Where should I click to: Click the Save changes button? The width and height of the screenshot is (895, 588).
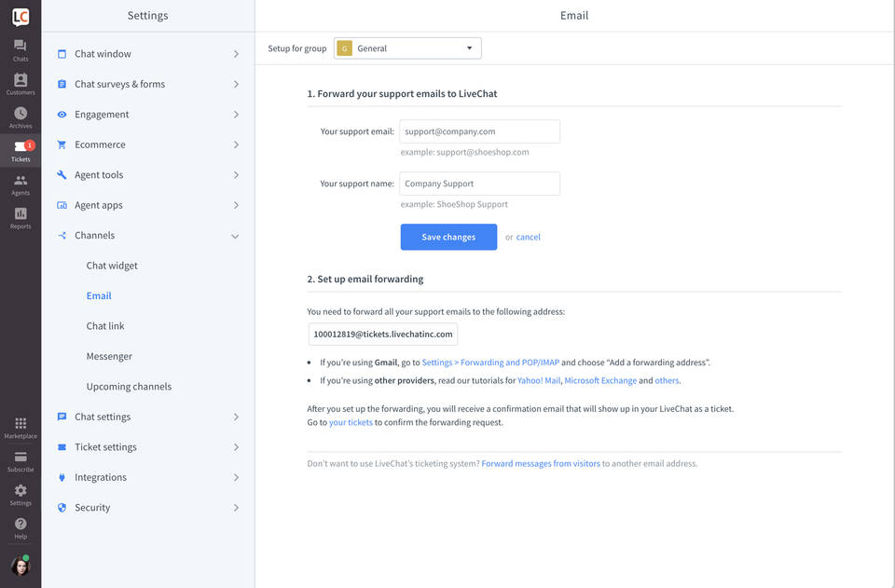(x=448, y=237)
